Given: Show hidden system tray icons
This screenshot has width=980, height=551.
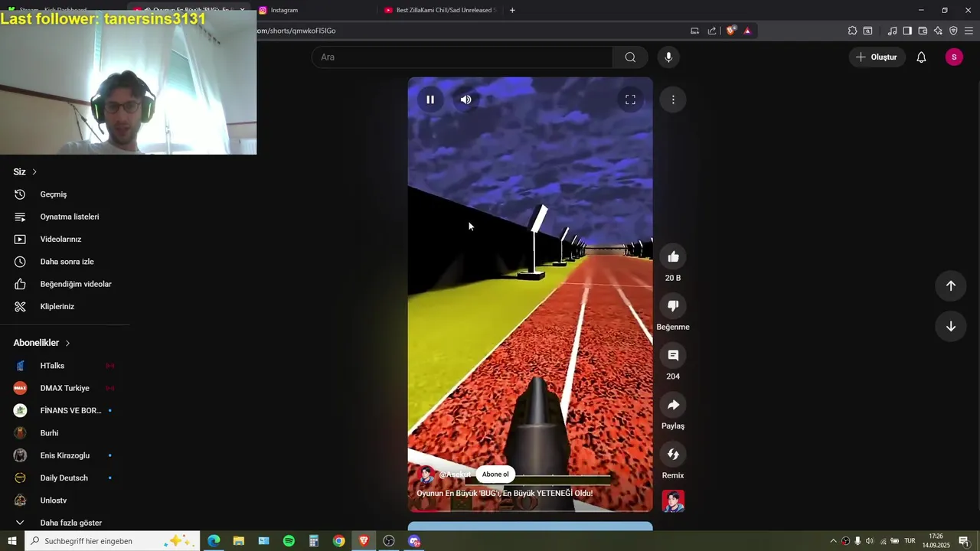Looking at the screenshot, I should (x=833, y=541).
